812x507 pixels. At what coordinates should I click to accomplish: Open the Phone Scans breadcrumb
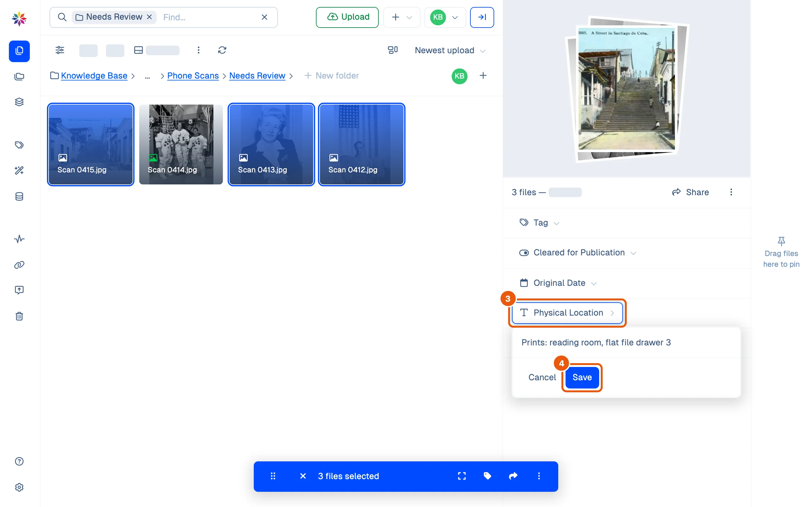coord(193,76)
